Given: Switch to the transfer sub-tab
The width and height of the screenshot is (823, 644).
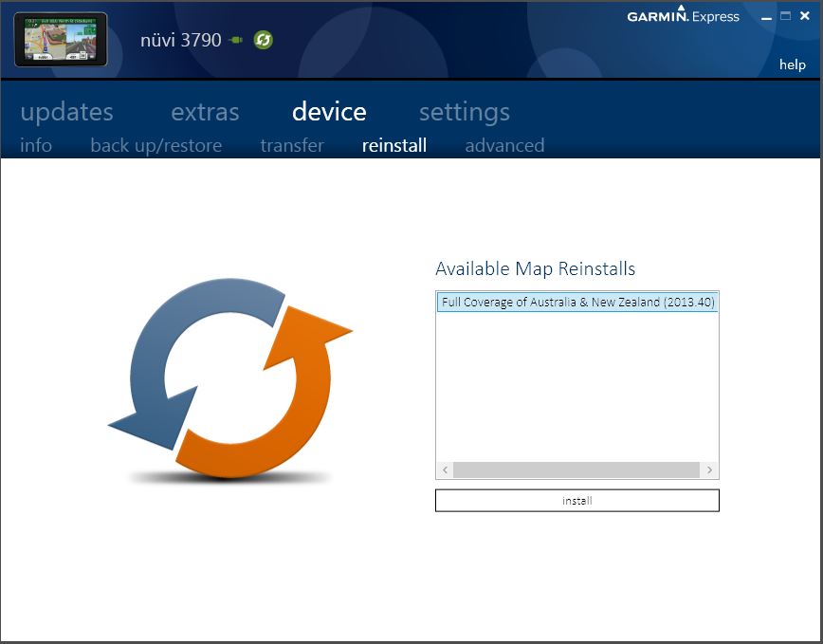Looking at the screenshot, I should [292, 145].
